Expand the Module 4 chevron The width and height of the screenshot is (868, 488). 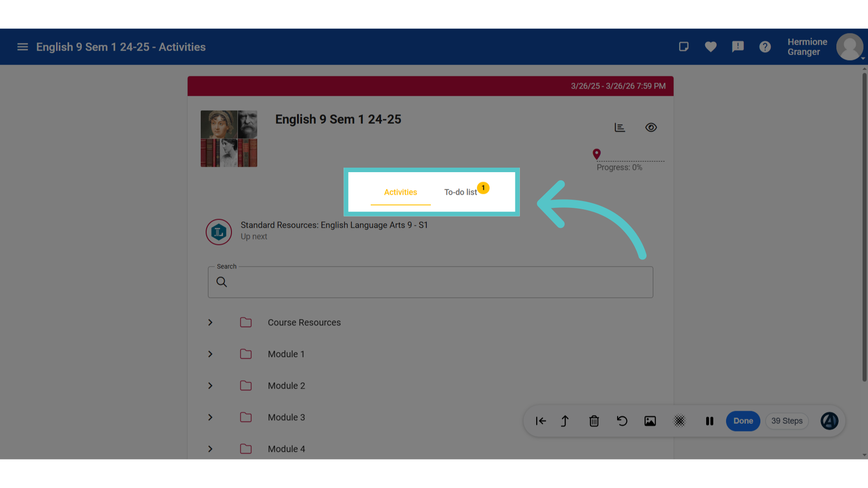click(210, 449)
